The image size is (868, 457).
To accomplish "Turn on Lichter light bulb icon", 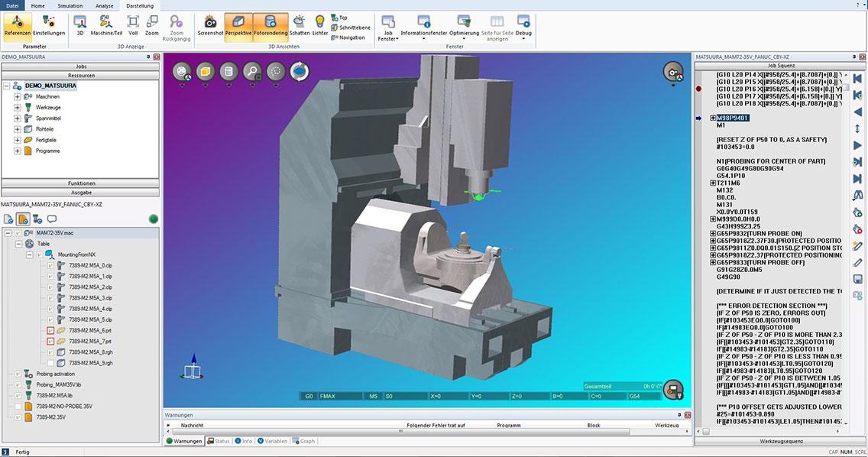I will pos(320,24).
